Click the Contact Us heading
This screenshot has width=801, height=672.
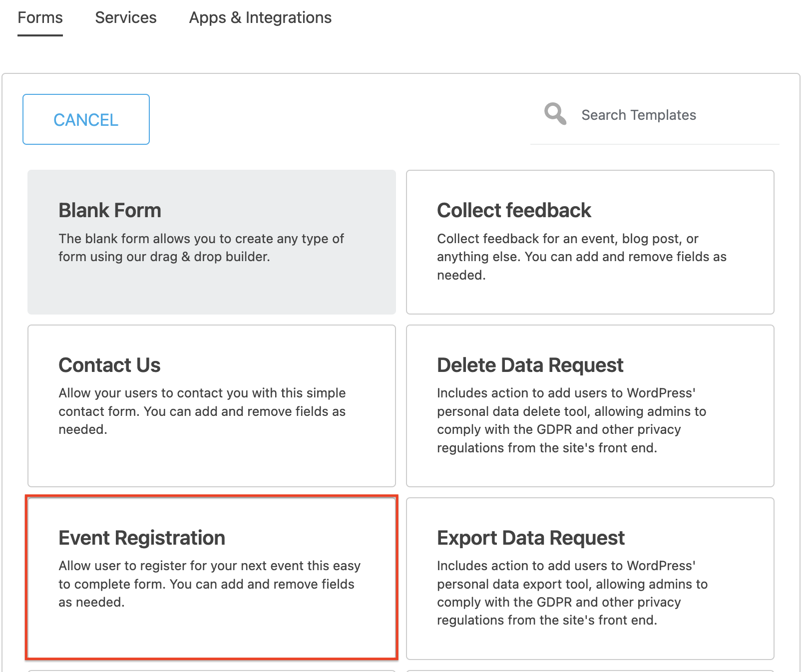(109, 365)
